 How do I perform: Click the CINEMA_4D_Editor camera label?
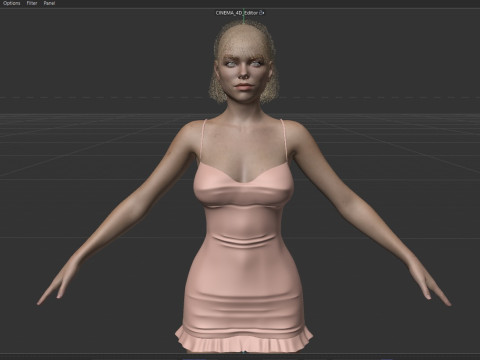[237, 13]
